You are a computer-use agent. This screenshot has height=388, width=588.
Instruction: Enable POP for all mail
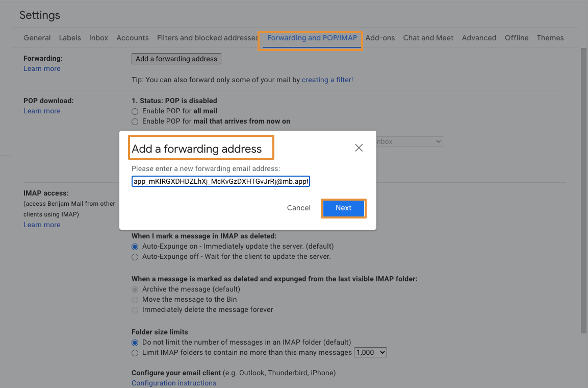tap(135, 111)
